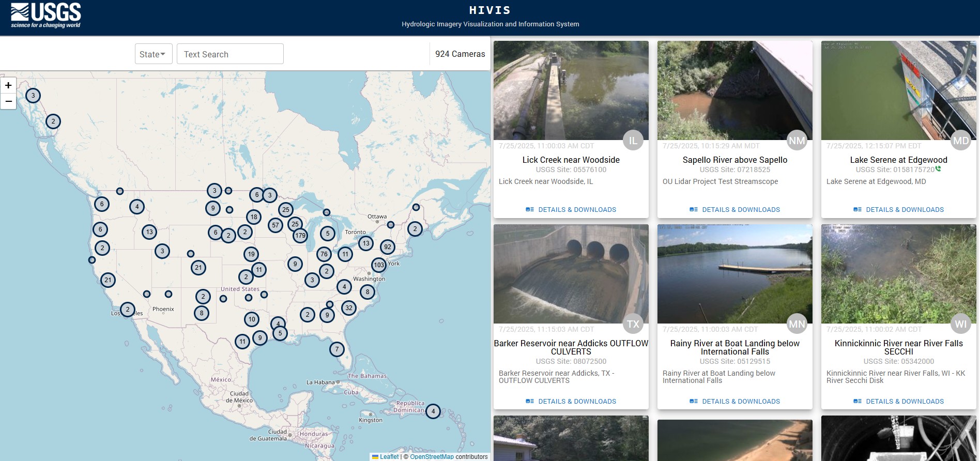Click USGS Site: 05576100 text
The image size is (980, 461).
[x=571, y=170]
